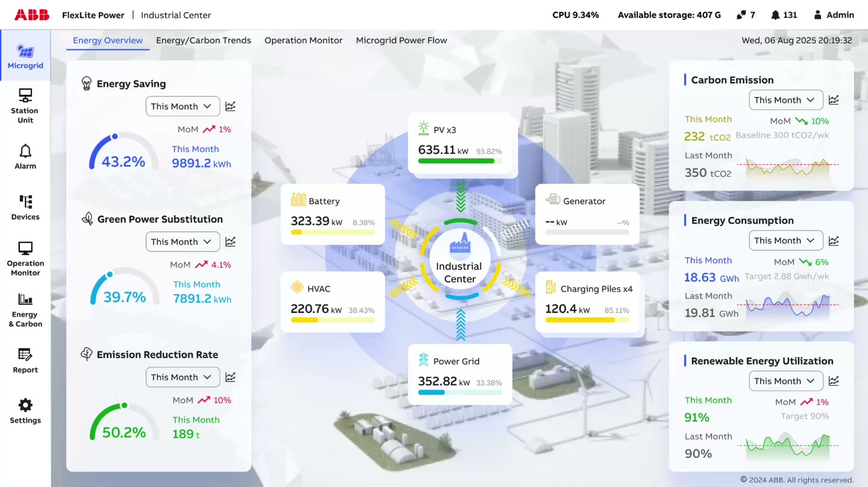The image size is (868, 487).
Task: Click the Energy Saving 43.2% gauge
Action: coord(124,152)
